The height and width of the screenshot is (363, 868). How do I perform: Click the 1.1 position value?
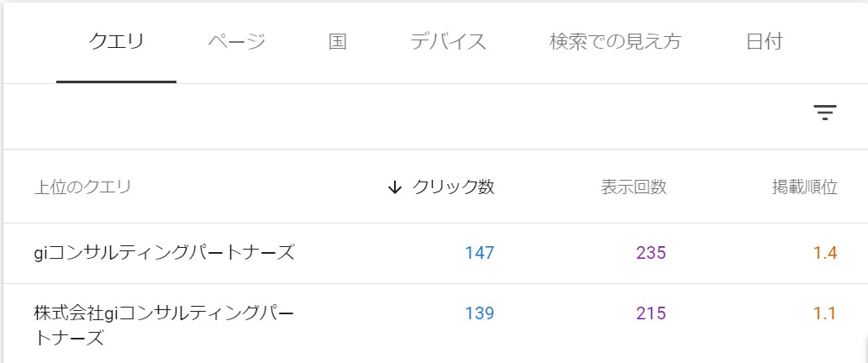[x=824, y=313]
